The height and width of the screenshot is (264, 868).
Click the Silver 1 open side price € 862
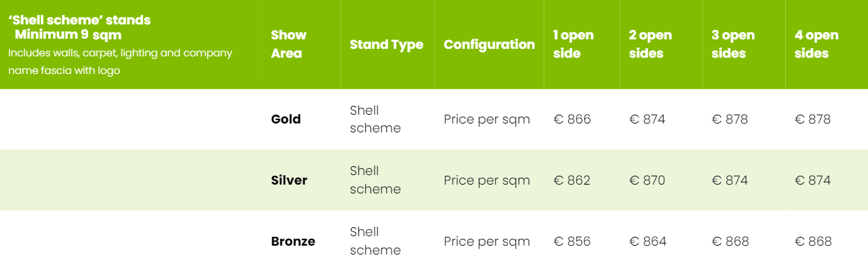pos(572,181)
